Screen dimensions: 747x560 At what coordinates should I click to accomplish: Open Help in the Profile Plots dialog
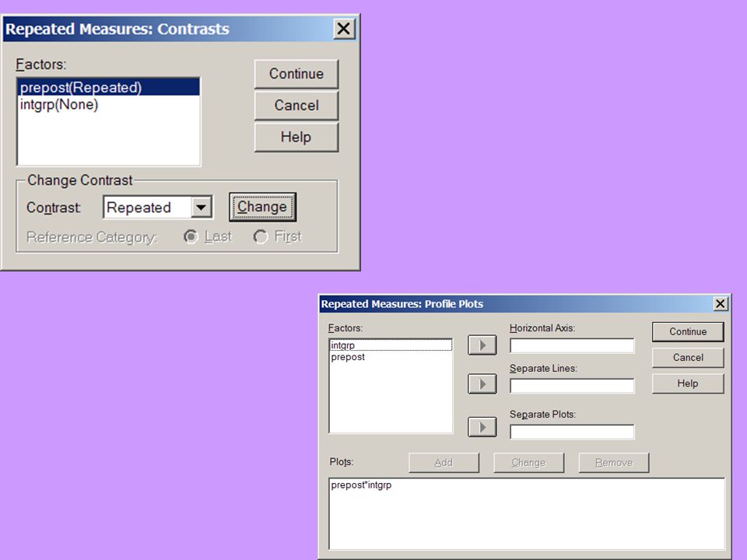(x=688, y=383)
